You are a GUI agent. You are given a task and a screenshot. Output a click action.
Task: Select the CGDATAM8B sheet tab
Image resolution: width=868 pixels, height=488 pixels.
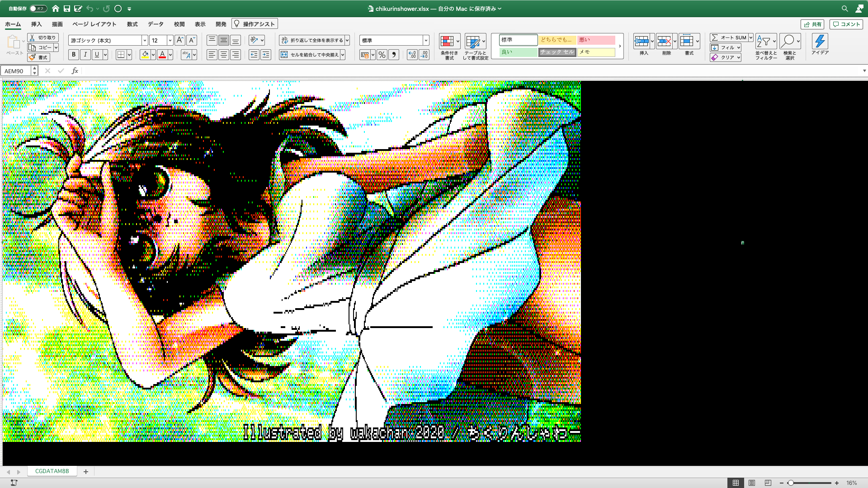52,471
